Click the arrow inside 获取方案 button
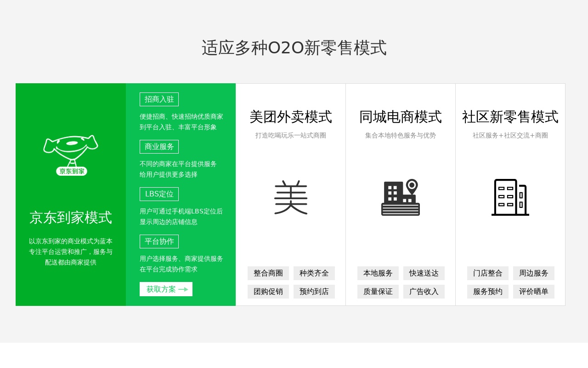This screenshot has width=588, height=368. (183, 289)
